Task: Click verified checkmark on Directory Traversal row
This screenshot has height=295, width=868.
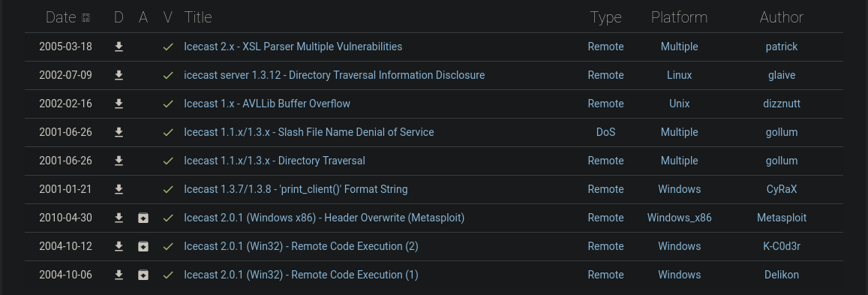Action: [168, 161]
